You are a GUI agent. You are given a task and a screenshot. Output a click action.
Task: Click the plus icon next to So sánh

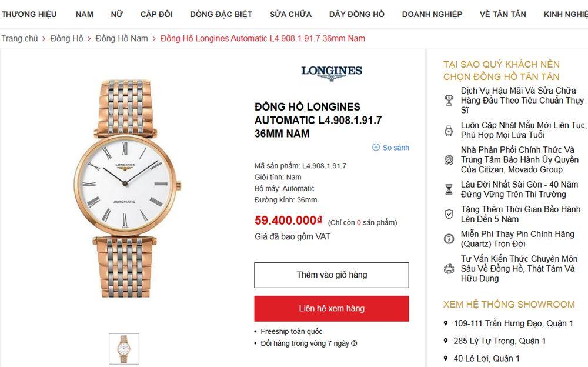[x=376, y=148]
